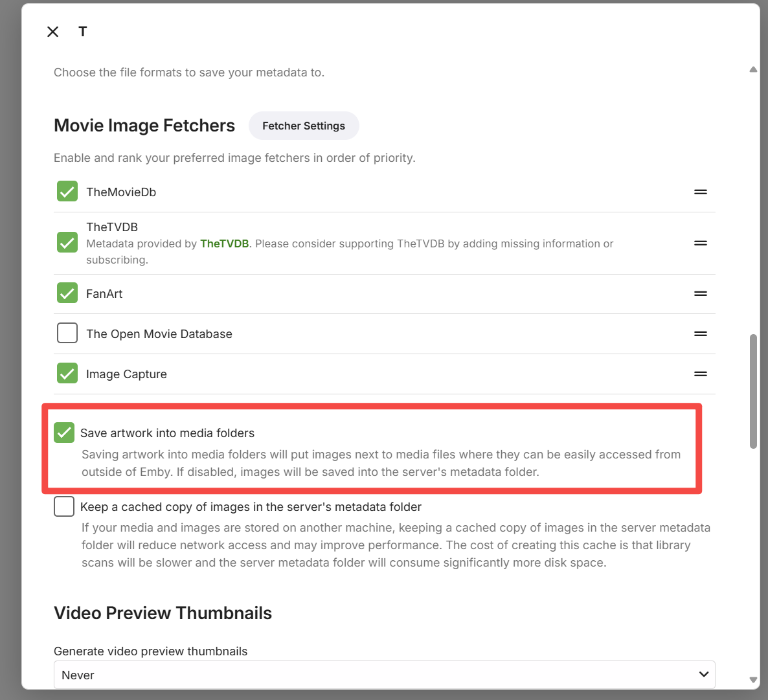The height and width of the screenshot is (700, 768).
Task: Click scrollbar up arrow
Action: click(x=753, y=69)
